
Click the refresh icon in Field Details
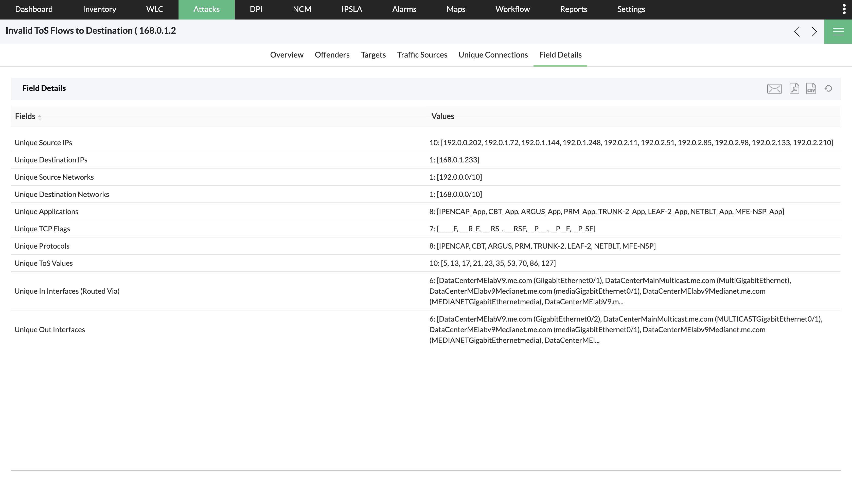[828, 89]
